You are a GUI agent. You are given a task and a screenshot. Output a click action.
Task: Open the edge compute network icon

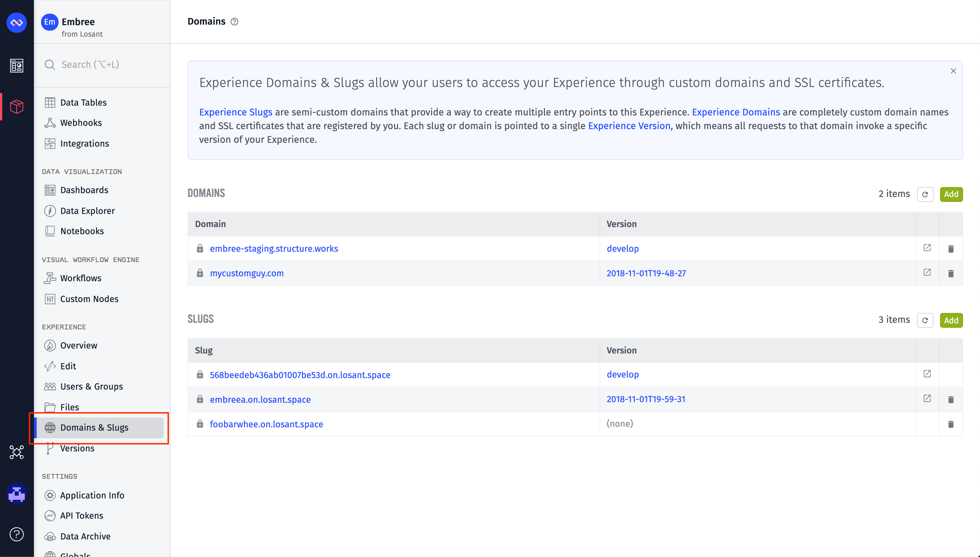pos(16,452)
